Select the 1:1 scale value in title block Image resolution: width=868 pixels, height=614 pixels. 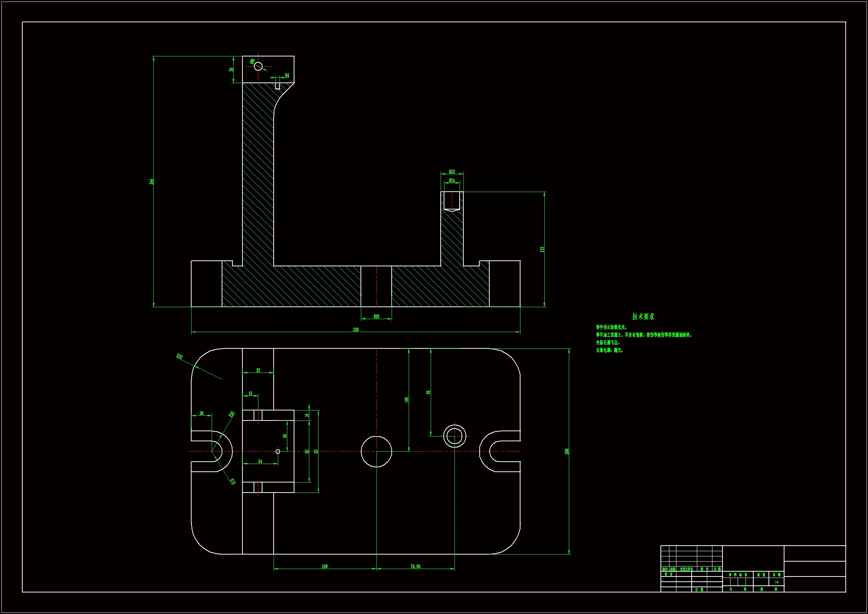pyautogui.click(x=776, y=582)
